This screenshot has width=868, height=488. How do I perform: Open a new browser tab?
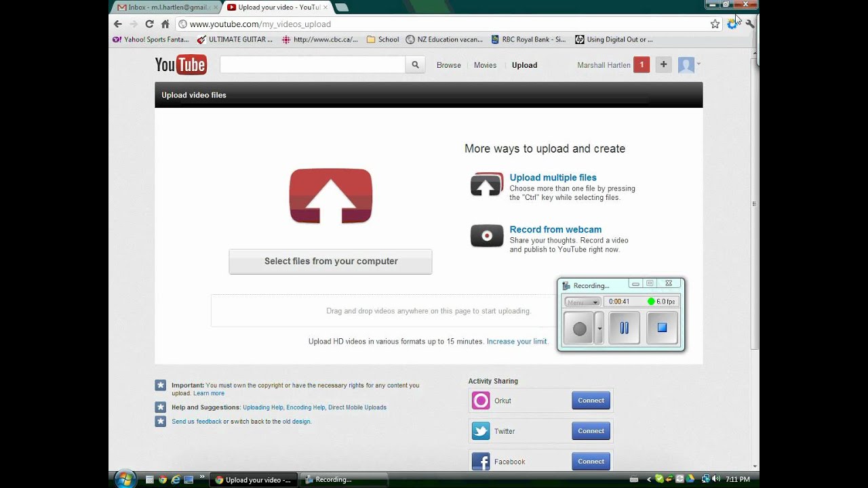[x=342, y=7]
